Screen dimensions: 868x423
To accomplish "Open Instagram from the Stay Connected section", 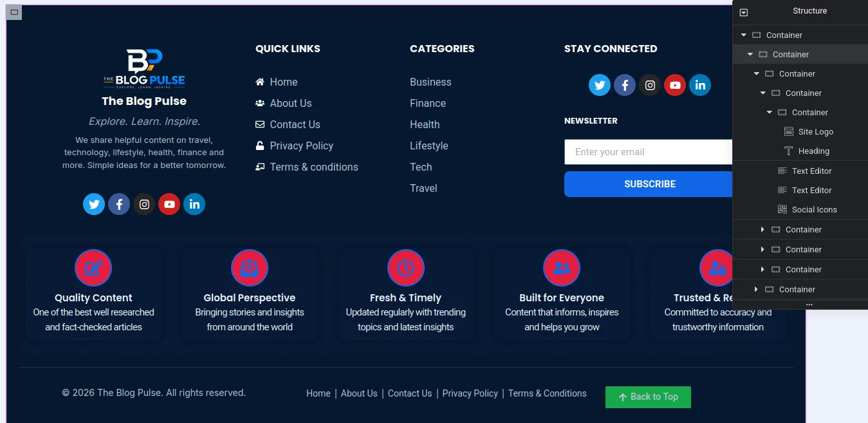I will [x=650, y=85].
